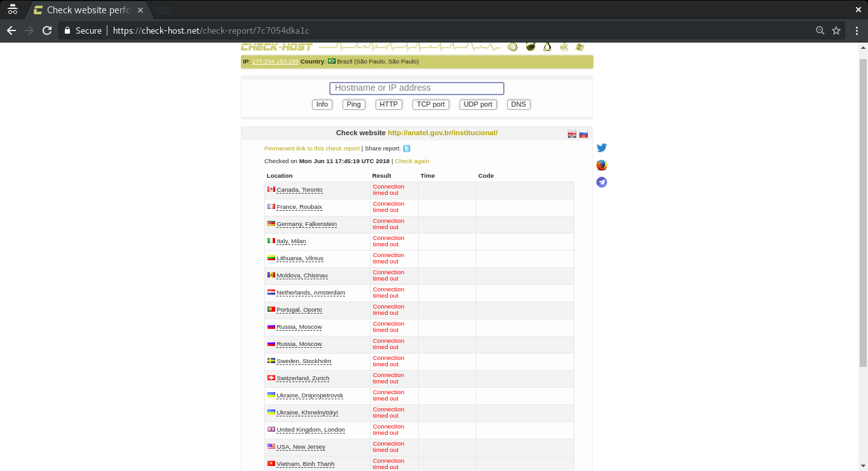Click the Sweden, Stockholm location link
Screen dimensions: 868x471
coord(304,361)
